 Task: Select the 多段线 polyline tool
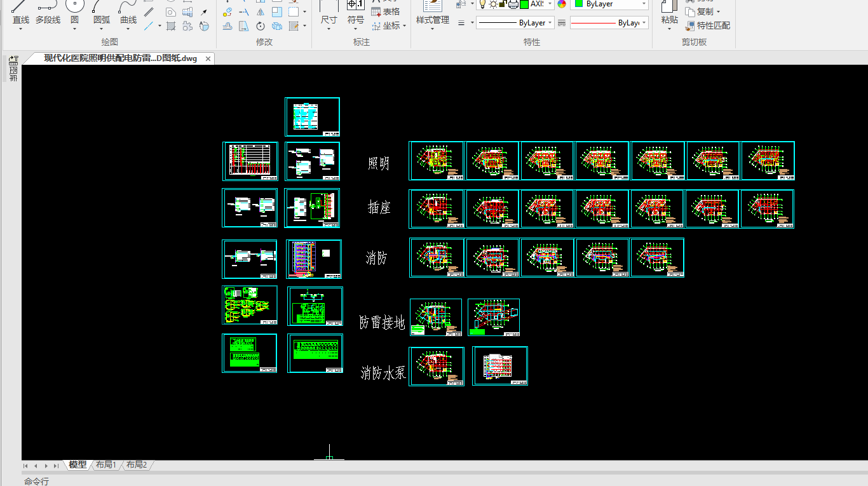[48, 13]
